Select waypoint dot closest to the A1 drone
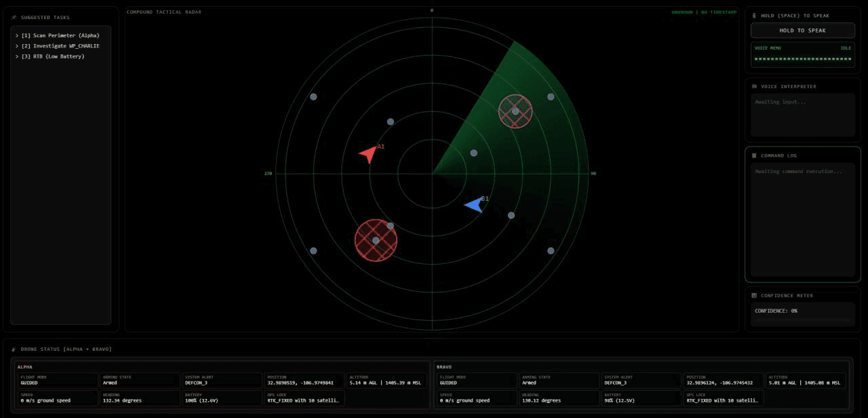868x418 pixels. [390, 122]
